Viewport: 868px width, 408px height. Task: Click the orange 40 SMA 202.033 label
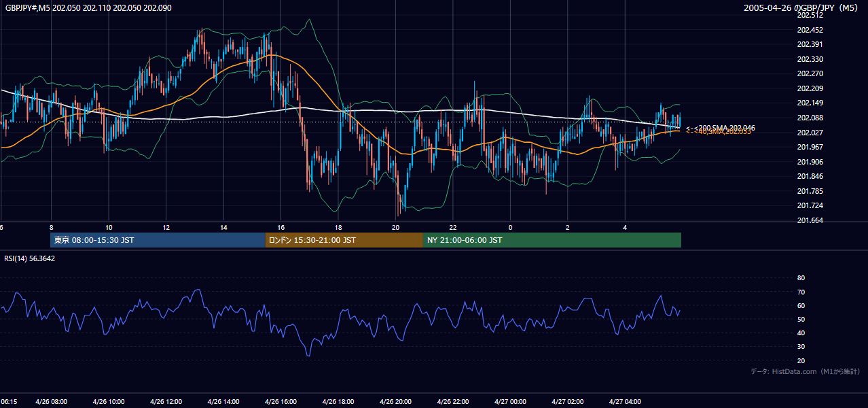pos(719,132)
